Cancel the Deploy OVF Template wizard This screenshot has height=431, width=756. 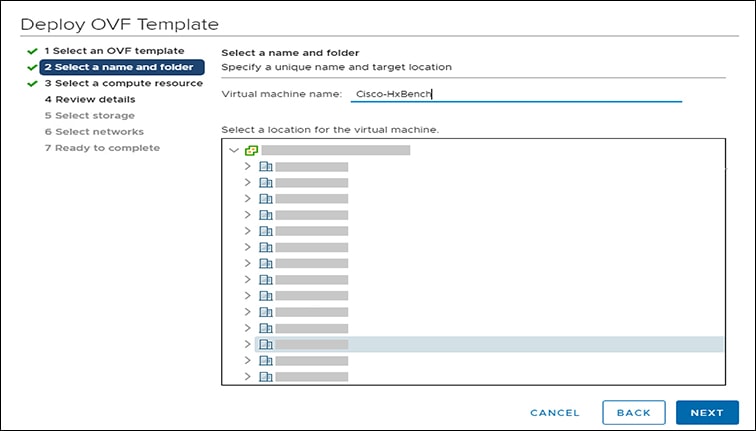(x=555, y=412)
